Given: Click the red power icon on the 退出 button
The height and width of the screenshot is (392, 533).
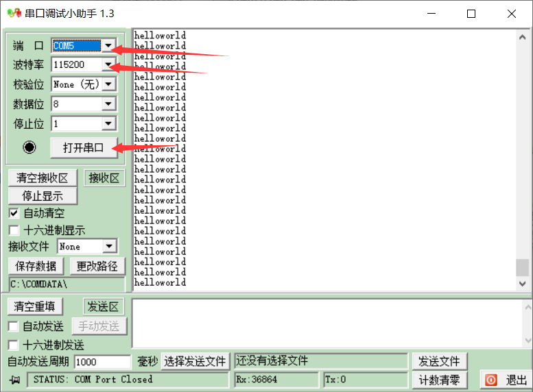Looking at the screenshot, I should point(491,380).
